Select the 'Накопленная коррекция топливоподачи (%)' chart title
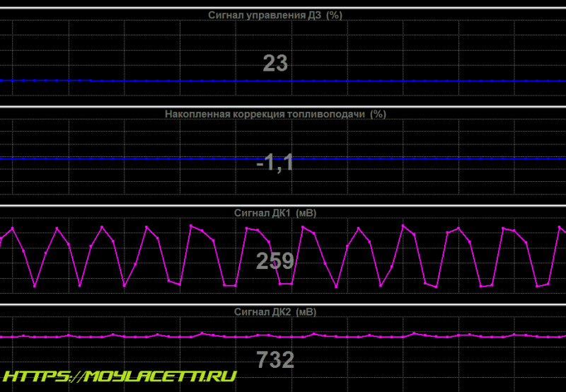The image size is (566, 392). pyautogui.click(x=275, y=114)
